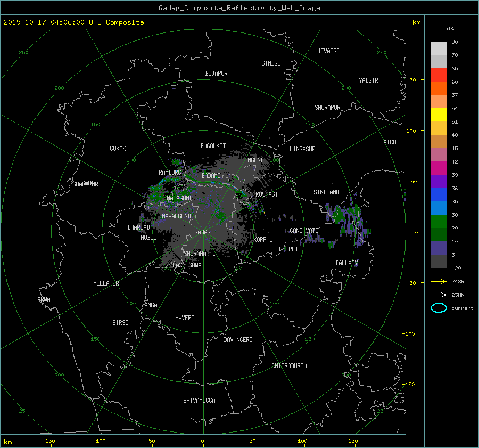Screen dimensions: 479x448
Task: Click the GOKAK city label
Action: (x=118, y=148)
